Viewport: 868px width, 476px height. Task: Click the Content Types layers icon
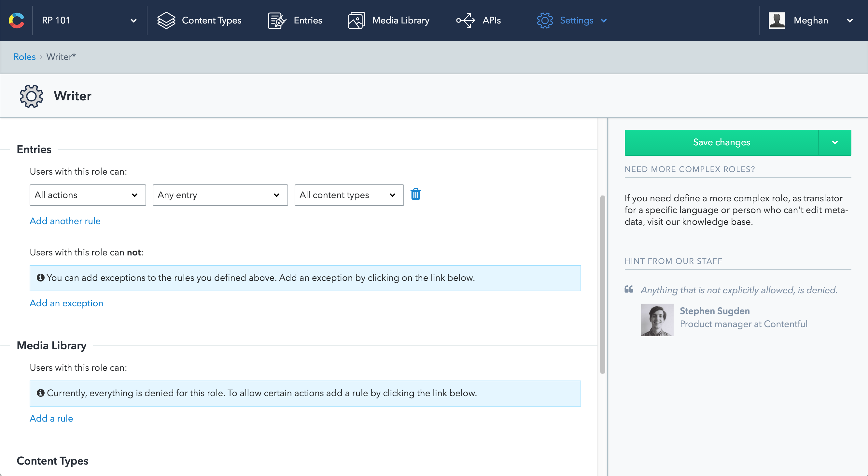tap(166, 21)
